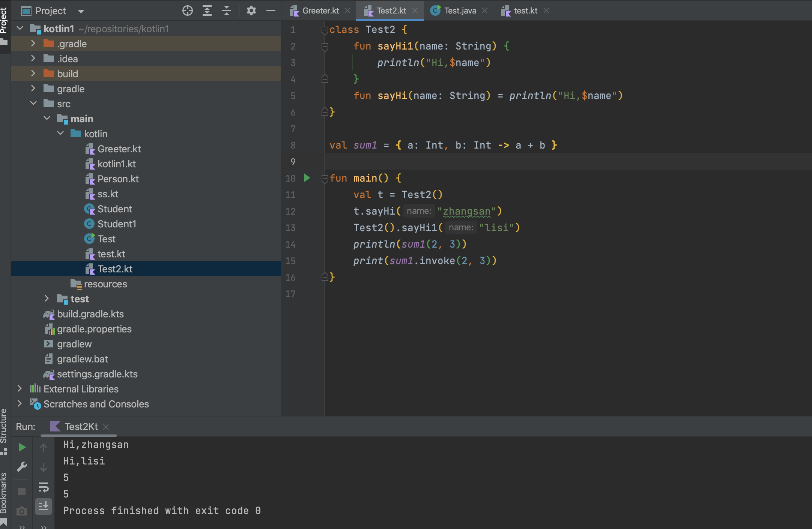Toggle soft-wrap in console output
Screen dimensions: 812x529
point(44,488)
